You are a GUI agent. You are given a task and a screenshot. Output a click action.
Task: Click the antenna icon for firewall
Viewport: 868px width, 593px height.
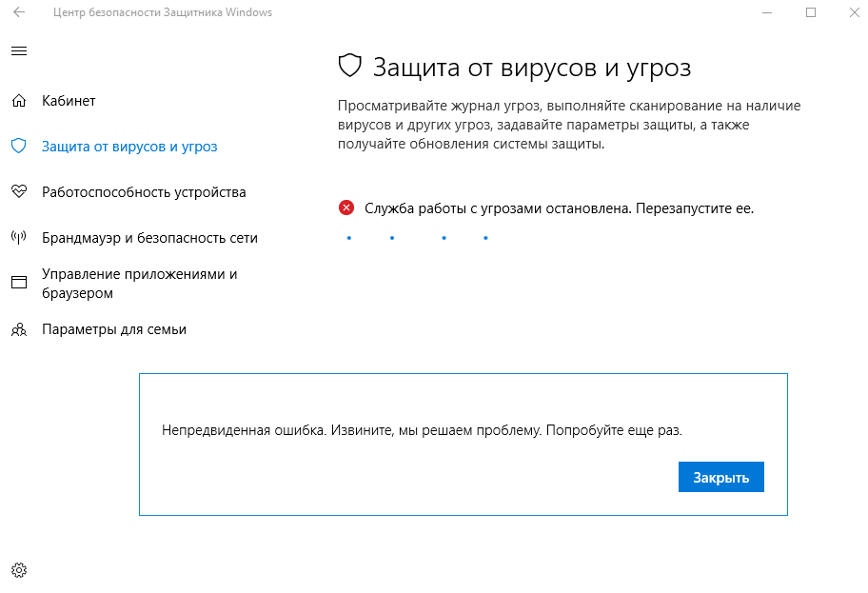point(19,238)
